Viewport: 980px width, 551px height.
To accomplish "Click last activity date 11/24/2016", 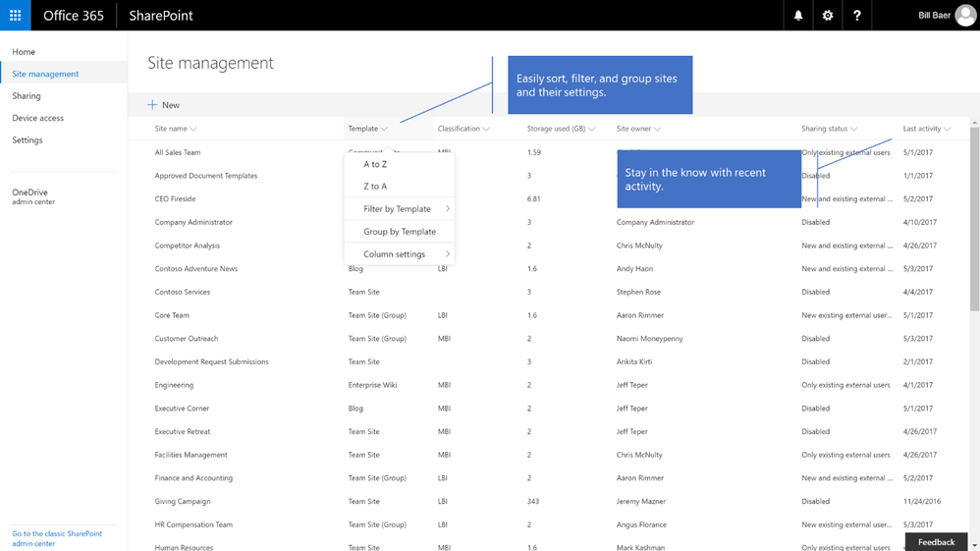I will pos(922,502).
